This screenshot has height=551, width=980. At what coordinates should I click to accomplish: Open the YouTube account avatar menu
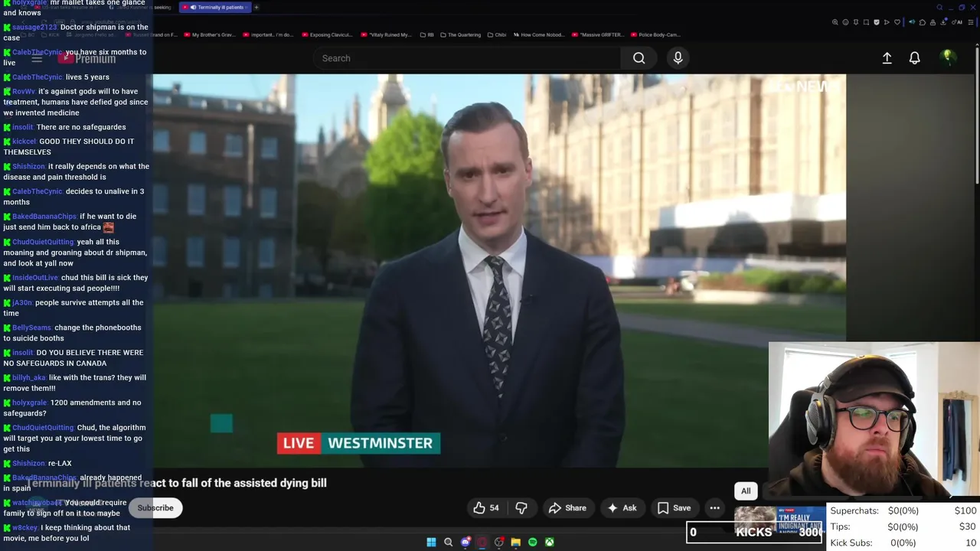(x=947, y=58)
